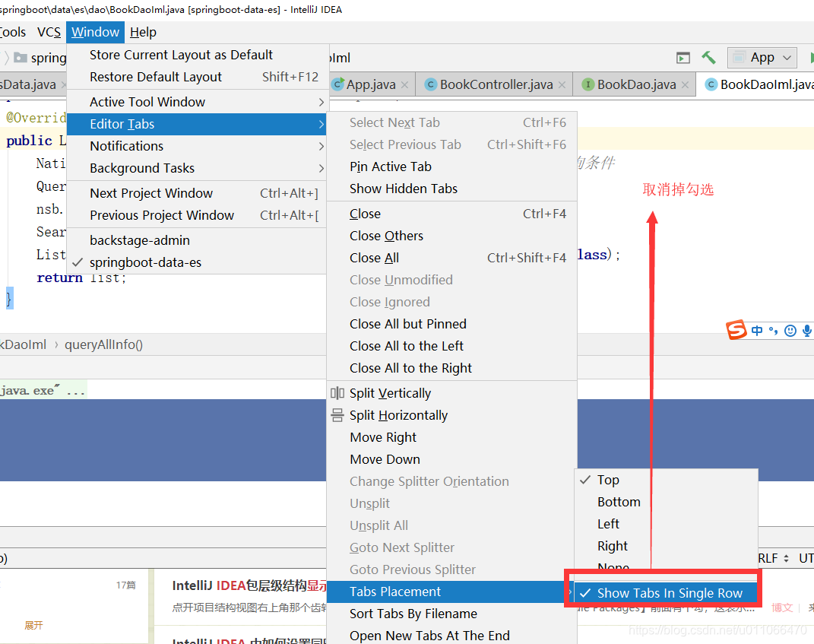Viewport: 814px width, 644px height.
Task: Select Bottom tabs placement
Action: pyautogui.click(x=666, y=503)
